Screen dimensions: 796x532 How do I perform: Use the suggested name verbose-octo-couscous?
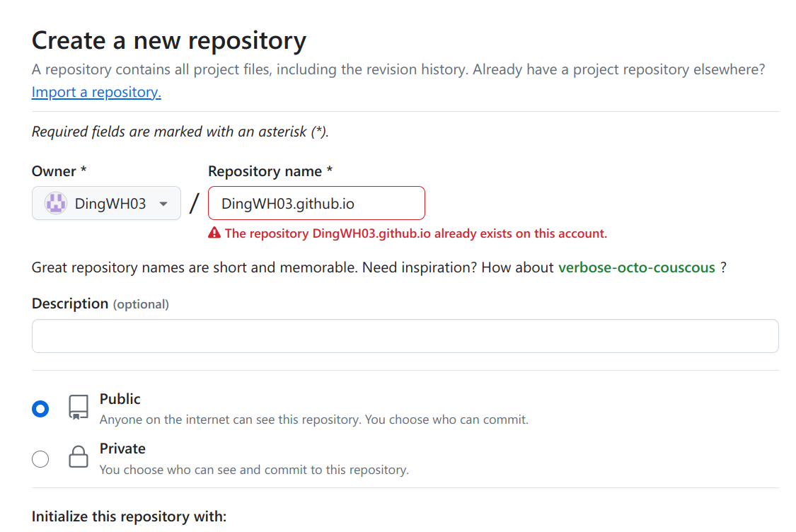point(636,267)
